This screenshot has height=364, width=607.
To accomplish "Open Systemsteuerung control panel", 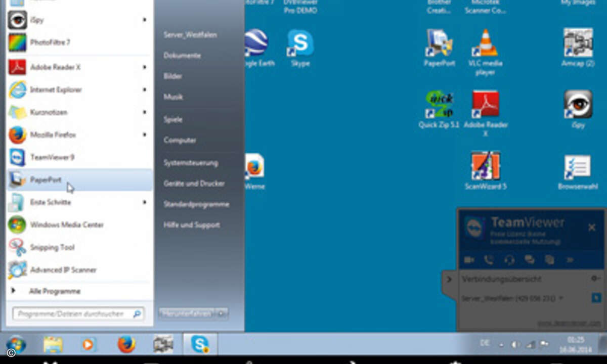I will 191,163.
